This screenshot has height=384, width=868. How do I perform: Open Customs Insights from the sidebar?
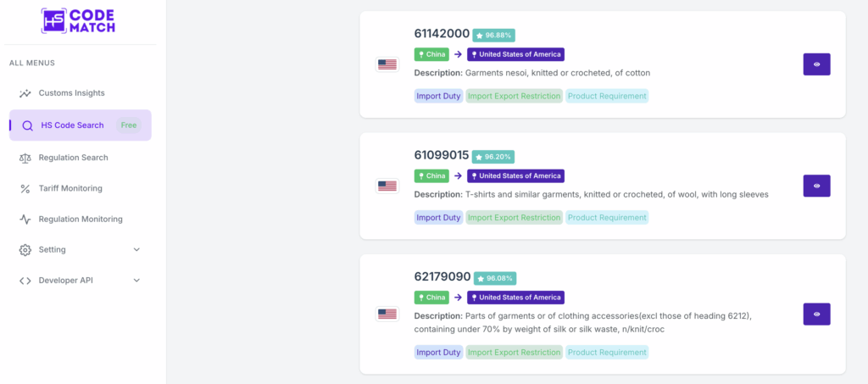coord(71,93)
